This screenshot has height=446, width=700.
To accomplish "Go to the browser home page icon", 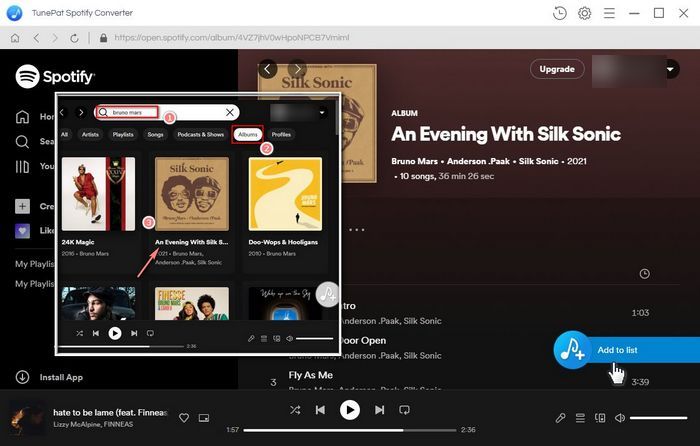I will click(15, 38).
